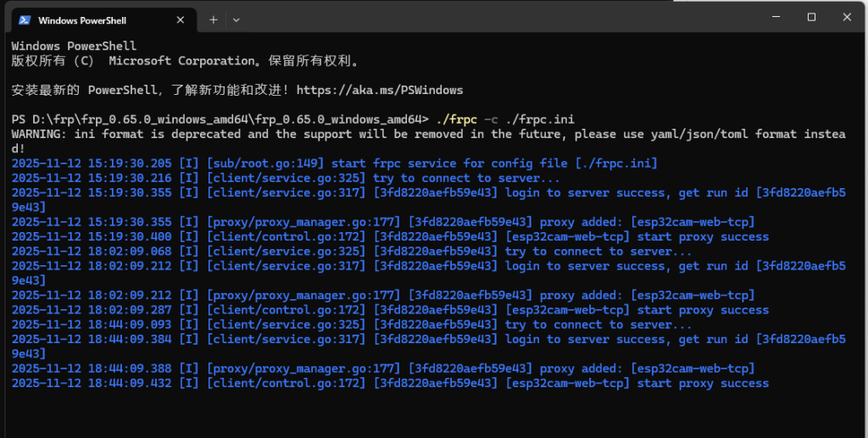The height and width of the screenshot is (438, 868).
Task: Click the 15:19:30.216 try to connect line
Action: click(286, 178)
